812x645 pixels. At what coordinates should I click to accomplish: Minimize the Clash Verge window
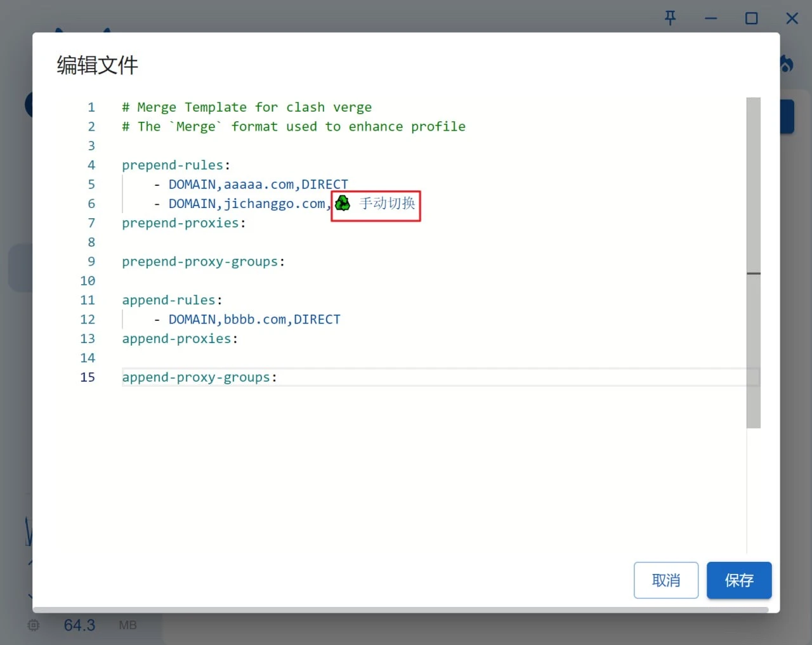coord(710,18)
